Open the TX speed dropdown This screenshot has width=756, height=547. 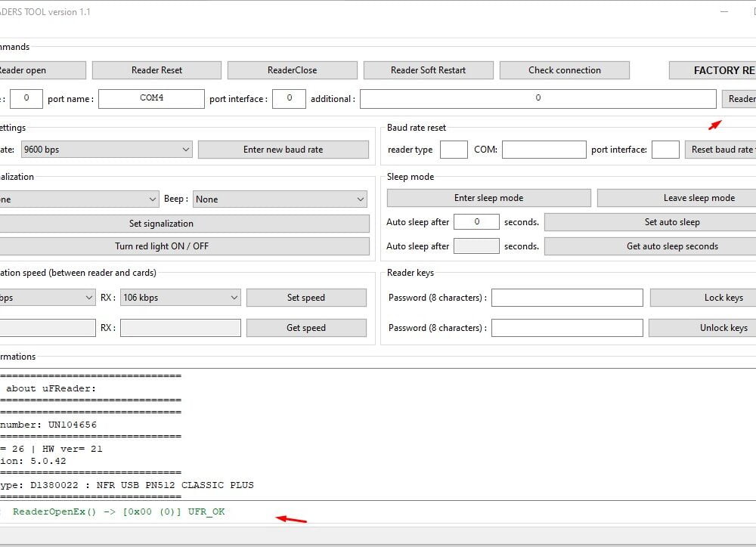47,298
